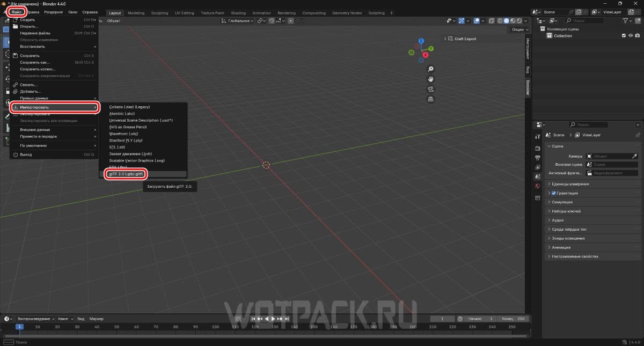Toggle X-ray mode in viewport header
Screen dimensions: 644x346
tap(492, 21)
